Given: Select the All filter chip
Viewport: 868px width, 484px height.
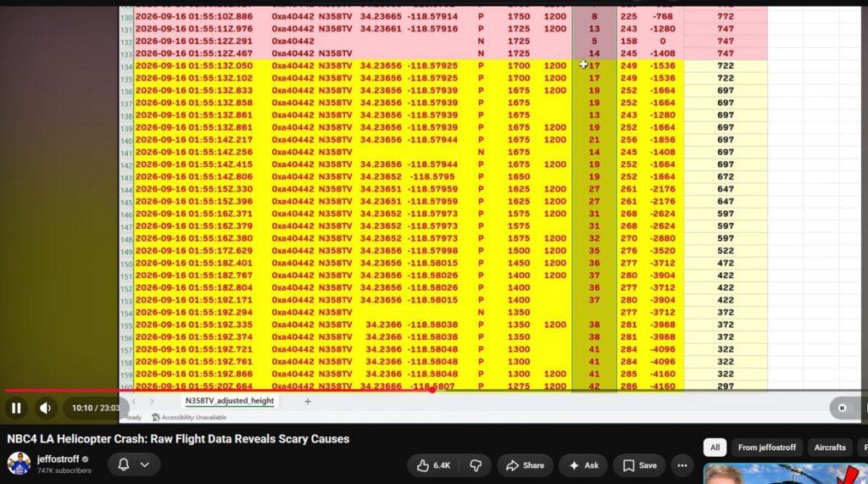Looking at the screenshot, I should [715, 448].
